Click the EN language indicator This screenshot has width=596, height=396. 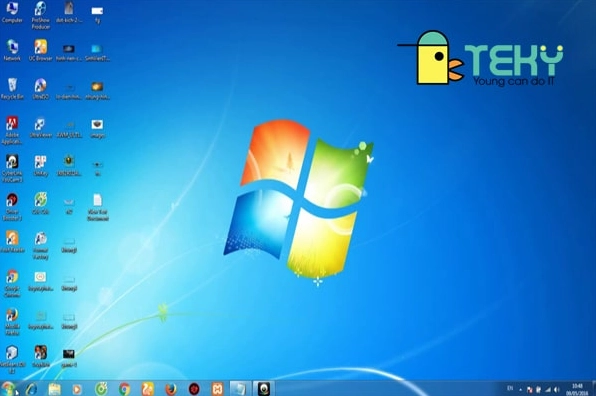510,388
